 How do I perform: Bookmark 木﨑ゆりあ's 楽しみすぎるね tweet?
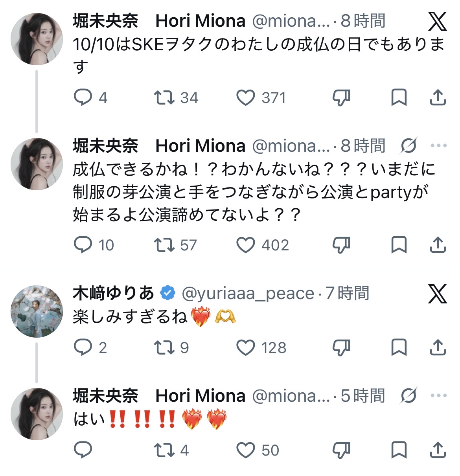click(x=399, y=348)
